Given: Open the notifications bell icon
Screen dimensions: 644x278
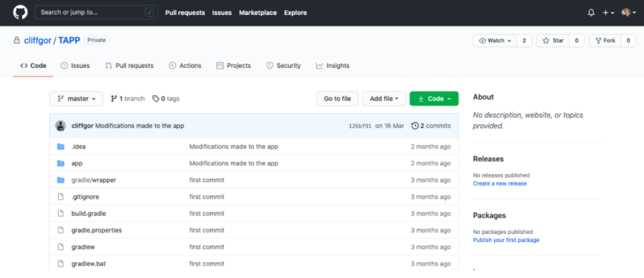Looking at the screenshot, I should pyautogui.click(x=591, y=13).
